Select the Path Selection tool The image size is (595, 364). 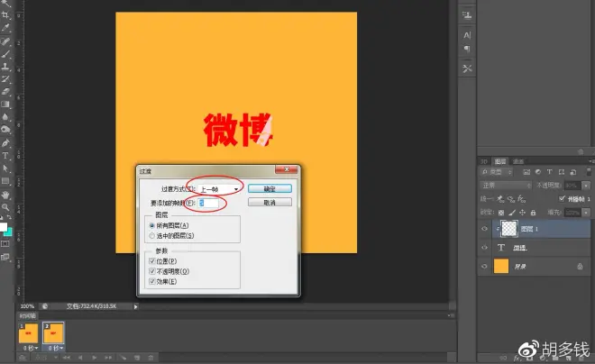tap(5, 168)
